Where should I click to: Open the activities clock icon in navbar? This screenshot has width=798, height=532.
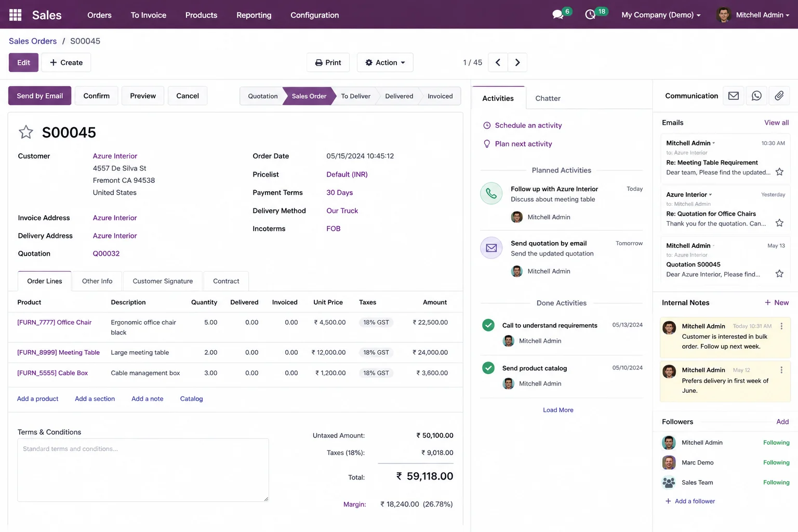click(x=590, y=15)
